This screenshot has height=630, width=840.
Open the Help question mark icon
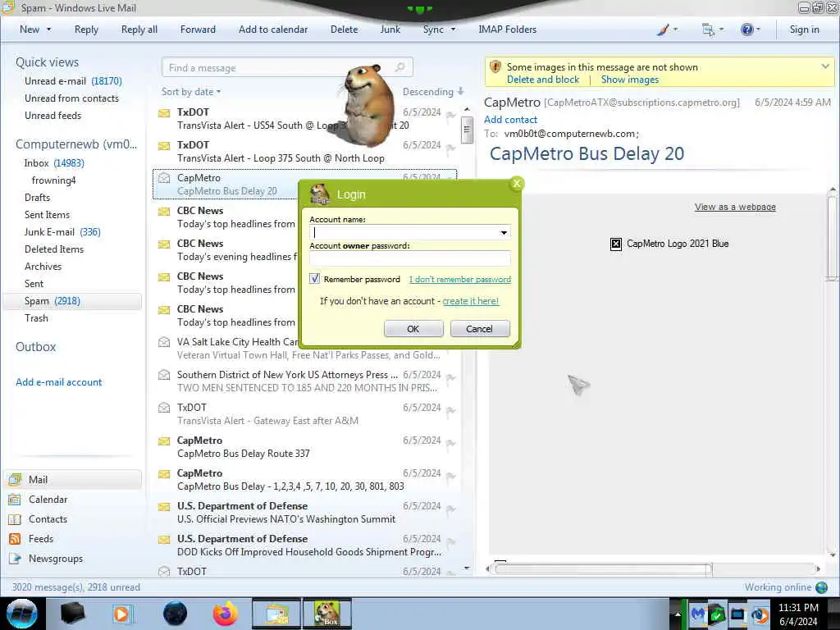(746, 30)
